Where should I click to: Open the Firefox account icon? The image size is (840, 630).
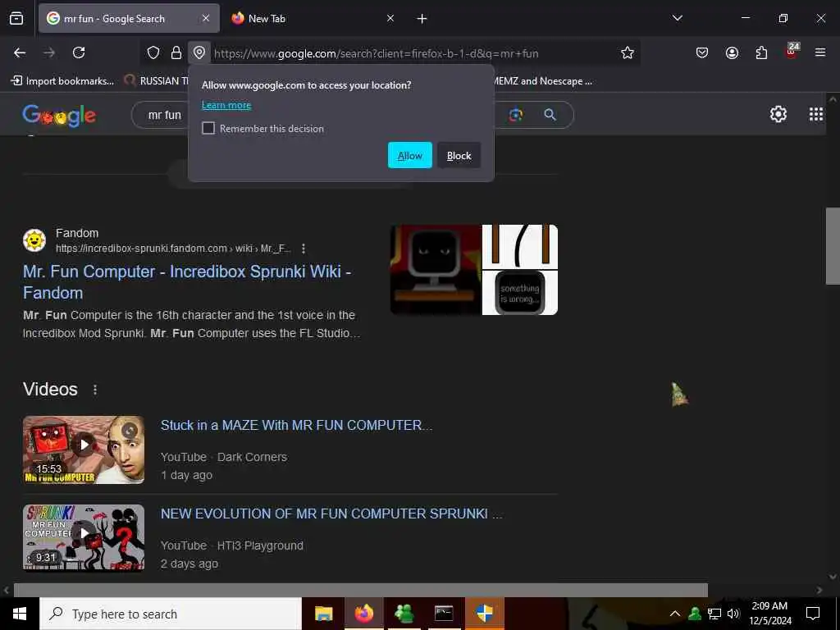(732, 52)
